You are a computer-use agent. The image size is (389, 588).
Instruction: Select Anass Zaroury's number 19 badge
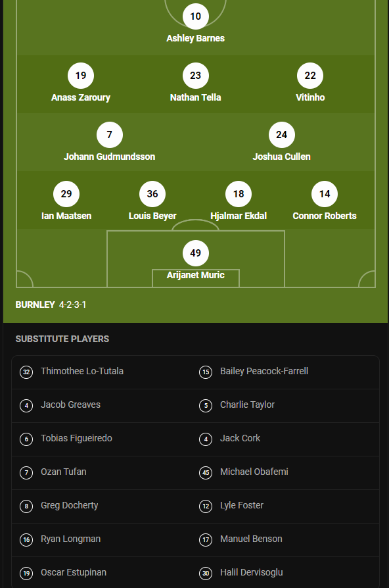coord(81,76)
